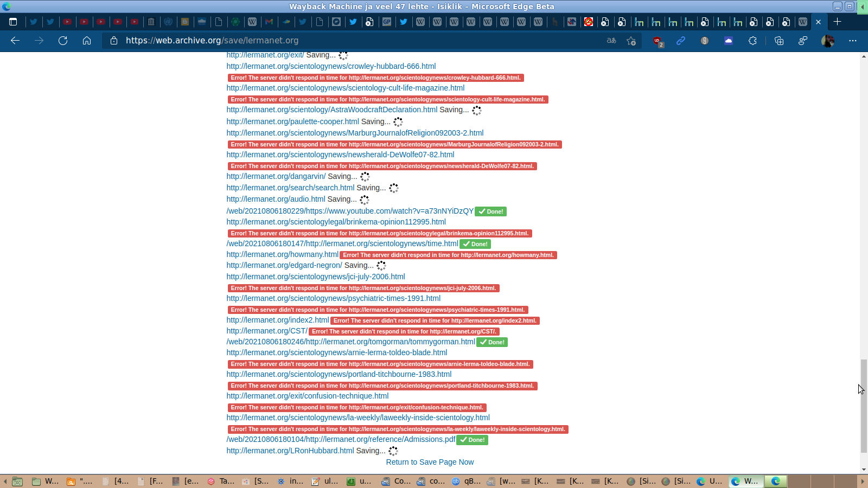
Task: Open the tab actions menu
Action: pyautogui.click(x=13, y=22)
